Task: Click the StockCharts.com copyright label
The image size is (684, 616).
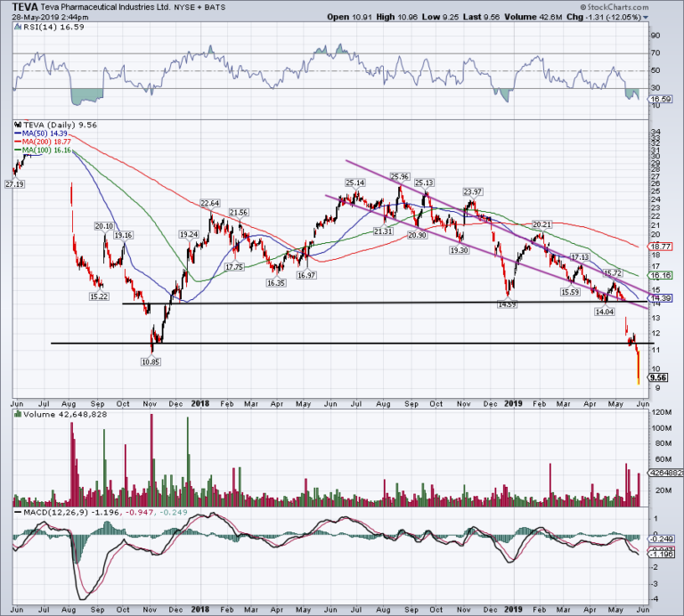Action: [615, 7]
